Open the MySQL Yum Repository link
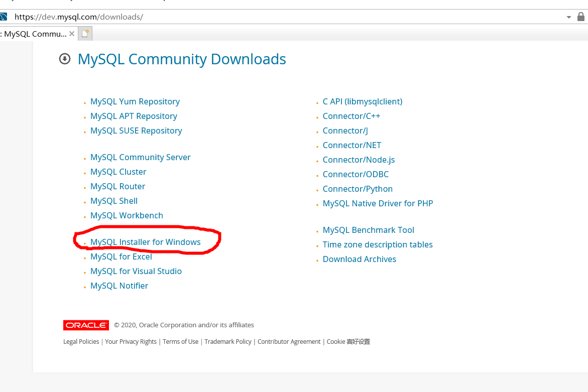This screenshot has height=392, width=588. click(135, 101)
